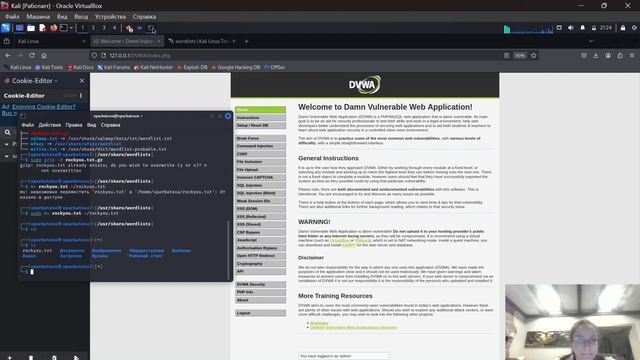The width and height of the screenshot is (640, 360).
Task: Open Brute Force in DVWA menu
Action: point(260,138)
